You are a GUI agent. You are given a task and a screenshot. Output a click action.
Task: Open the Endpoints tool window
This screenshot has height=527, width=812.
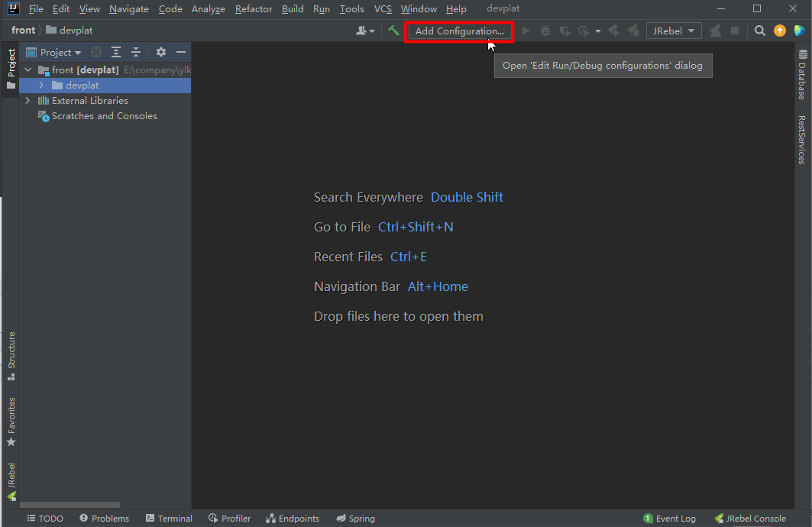tap(293, 518)
